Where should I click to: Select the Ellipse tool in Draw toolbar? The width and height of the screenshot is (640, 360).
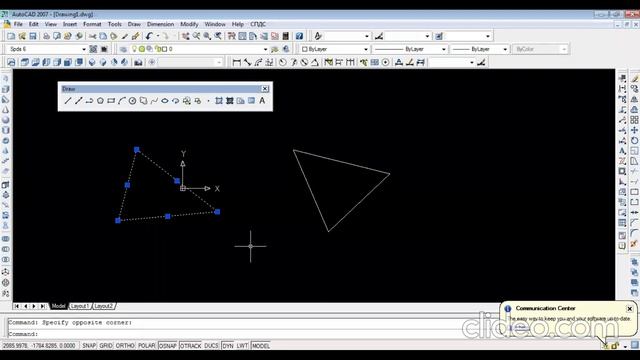point(164,101)
